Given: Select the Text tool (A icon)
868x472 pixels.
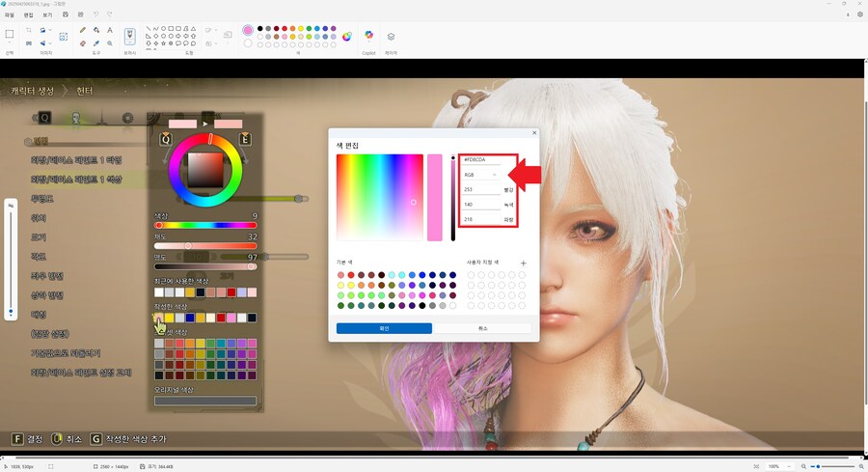Looking at the screenshot, I should 110,30.
